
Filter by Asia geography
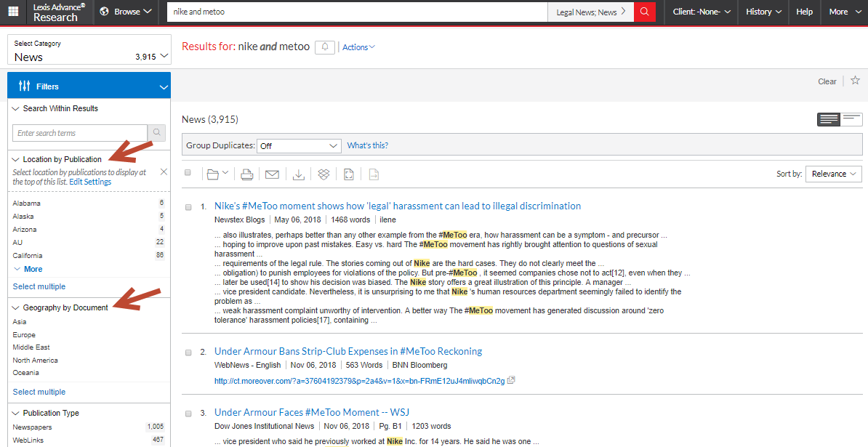coord(20,321)
